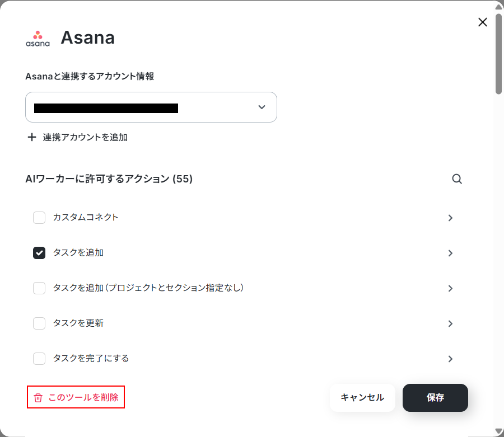Expand the タスクを追加 row chevron
The height and width of the screenshot is (437, 504).
[450, 253]
